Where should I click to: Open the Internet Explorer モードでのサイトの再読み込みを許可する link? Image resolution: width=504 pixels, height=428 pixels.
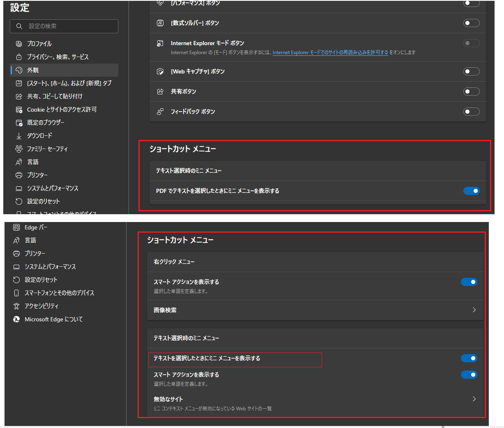coord(330,53)
